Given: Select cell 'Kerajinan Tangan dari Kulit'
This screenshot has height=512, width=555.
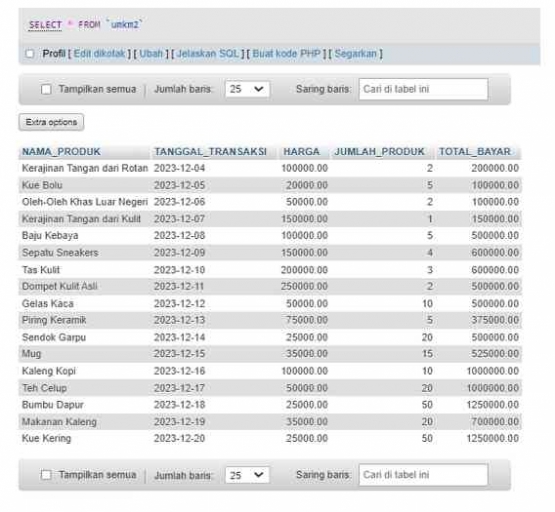Looking at the screenshot, I should [81, 219].
